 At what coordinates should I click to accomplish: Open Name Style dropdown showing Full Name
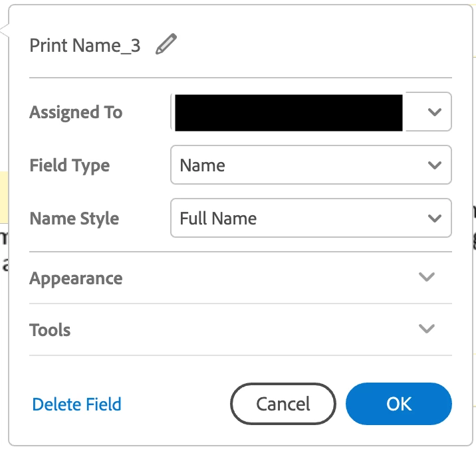coord(310,218)
